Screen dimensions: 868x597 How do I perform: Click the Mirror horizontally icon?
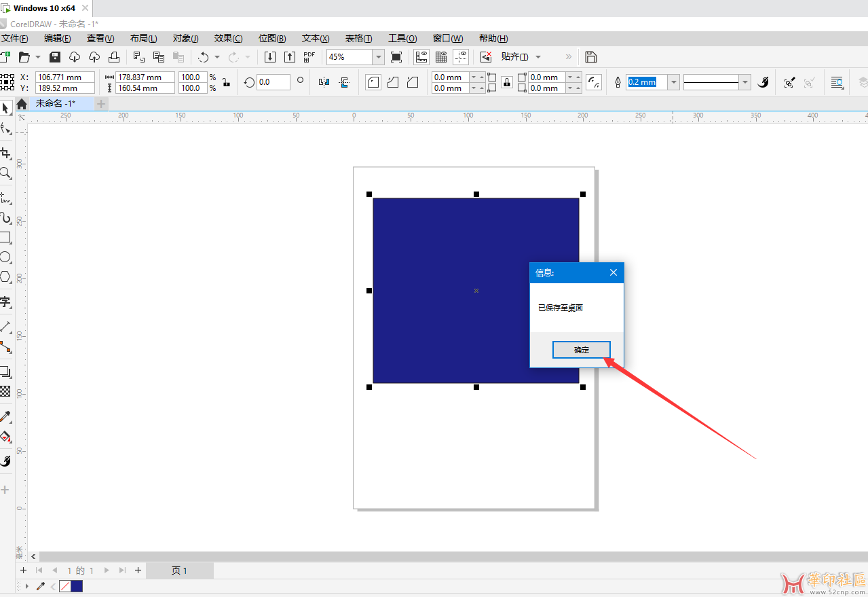[324, 82]
